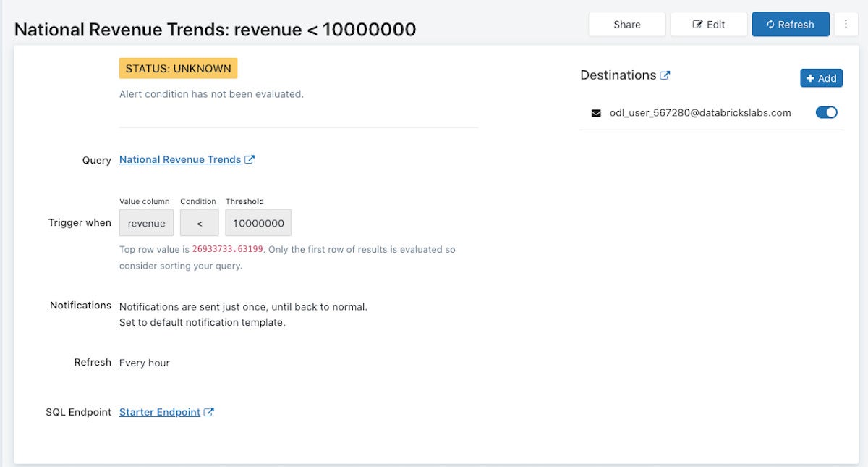Click the 'Trigger when' label
The height and width of the screenshot is (467, 868).
(80, 222)
